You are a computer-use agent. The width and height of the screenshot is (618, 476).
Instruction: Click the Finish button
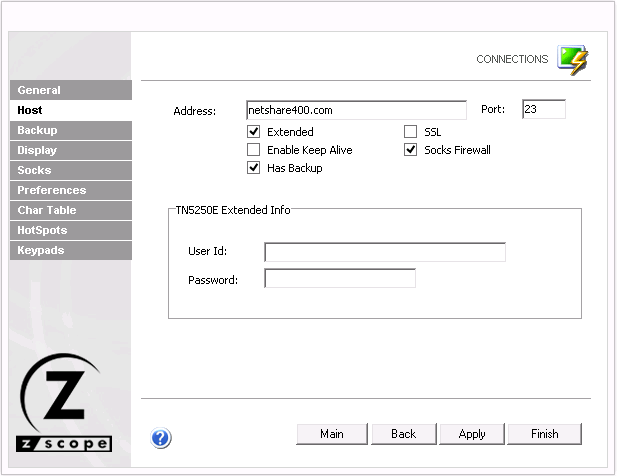click(544, 434)
